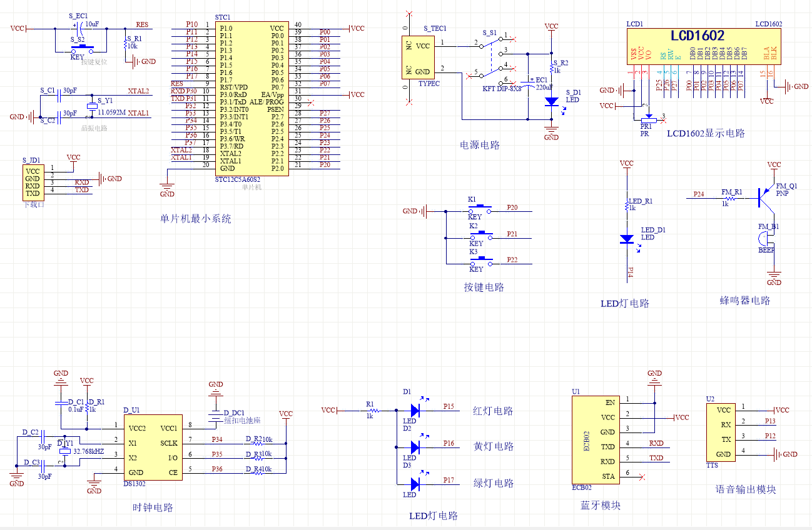The image size is (812, 530).
Task: Select the D3 green LED symbol
Action: [x=417, y=483]
